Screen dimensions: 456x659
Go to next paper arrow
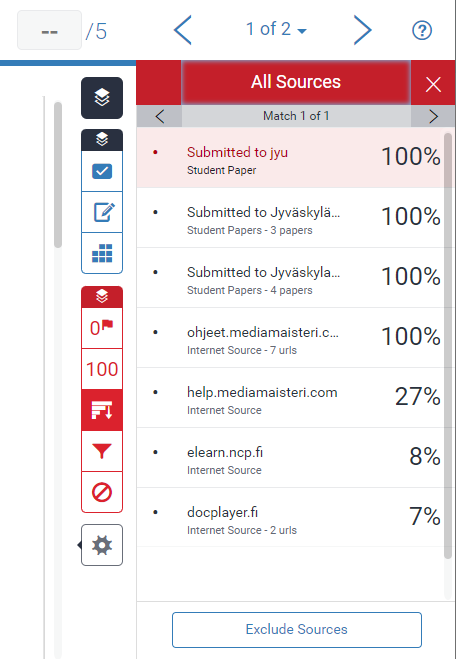362,30
